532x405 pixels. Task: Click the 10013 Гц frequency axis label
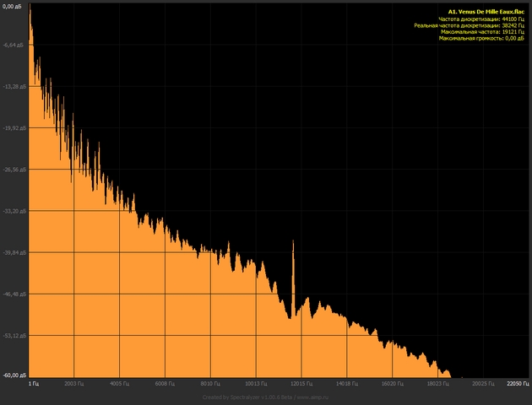tap(257, 383)
